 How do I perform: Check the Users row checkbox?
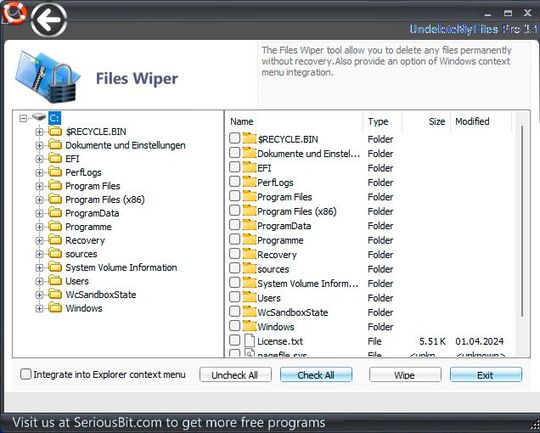tap(235, 297)
